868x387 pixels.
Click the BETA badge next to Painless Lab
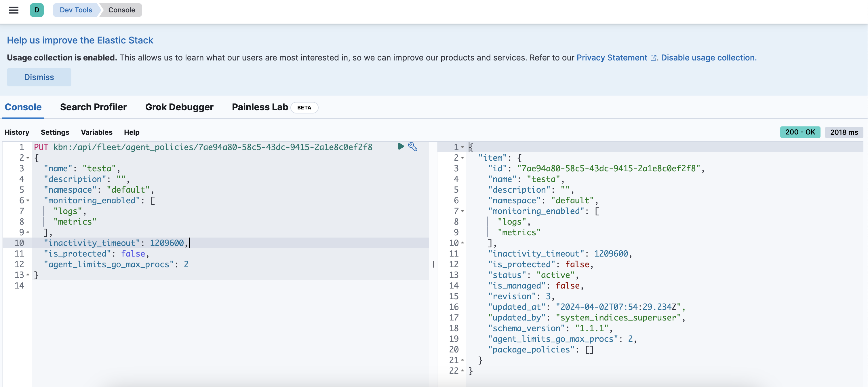tap(304, 107)
